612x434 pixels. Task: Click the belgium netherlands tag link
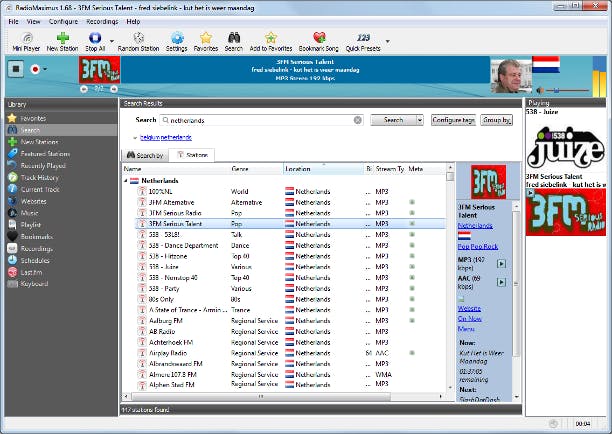pos(166,138)
